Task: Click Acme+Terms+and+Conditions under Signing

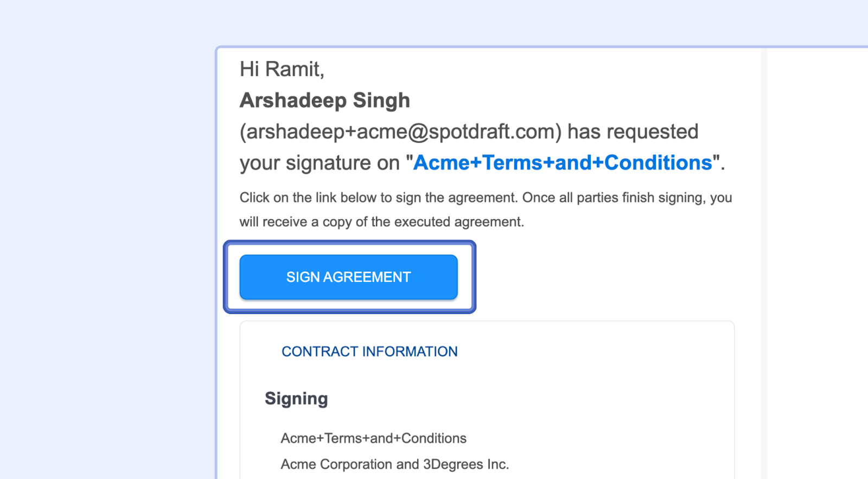Action: 373,438
